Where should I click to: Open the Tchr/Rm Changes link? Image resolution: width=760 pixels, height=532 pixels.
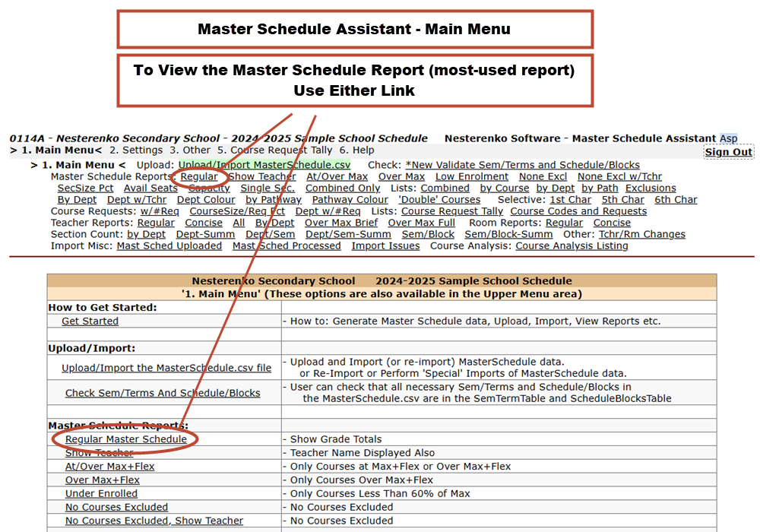(x=641, y=234)
